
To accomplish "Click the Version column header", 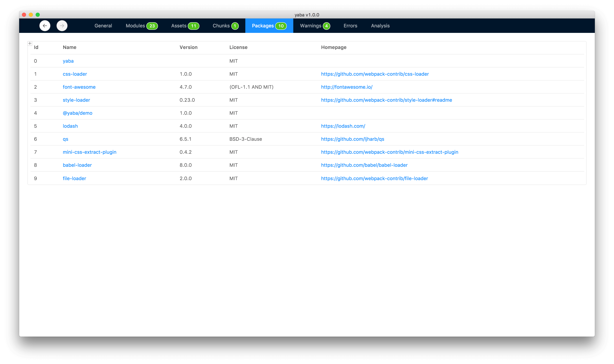I will [188, 47].
